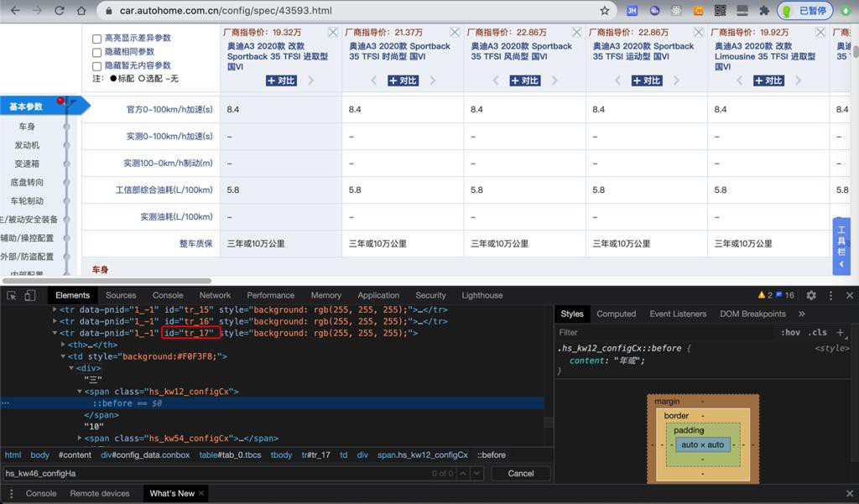Viewport: 859px width, 504px height.
Task: Remove the 19.32万 car column with X
Action: (332, 33)
